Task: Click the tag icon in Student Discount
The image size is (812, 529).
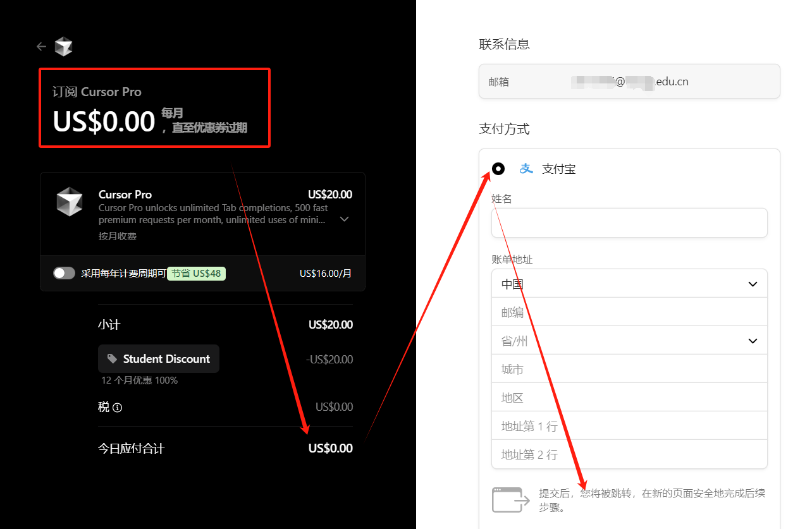Action: 112,358
